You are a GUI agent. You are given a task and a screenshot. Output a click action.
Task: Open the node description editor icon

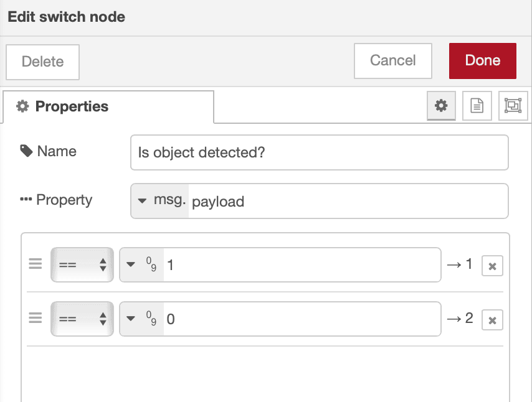click(477, 106)
